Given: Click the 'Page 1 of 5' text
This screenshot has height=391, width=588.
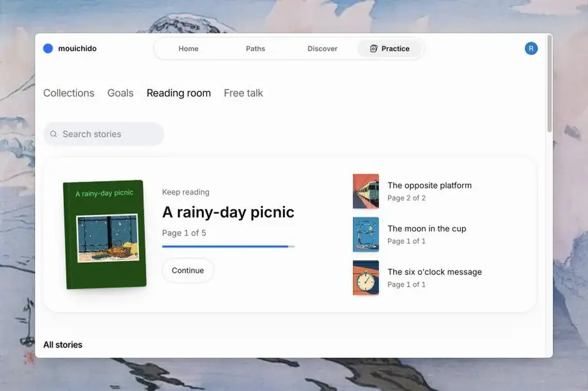Looking at the screenshot, I should pyautogui.click(x=184, y=233).
